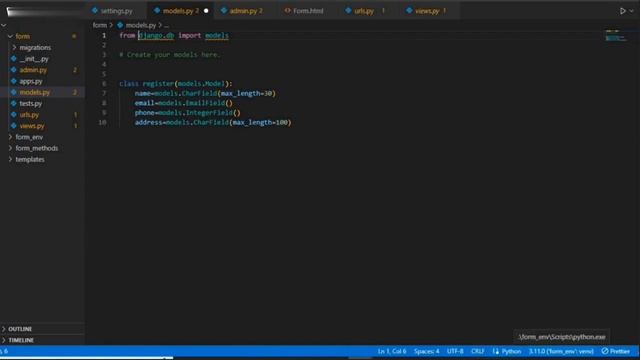Expand the templates folder
This screenshot has height=360, width=640.
(30, 160)
